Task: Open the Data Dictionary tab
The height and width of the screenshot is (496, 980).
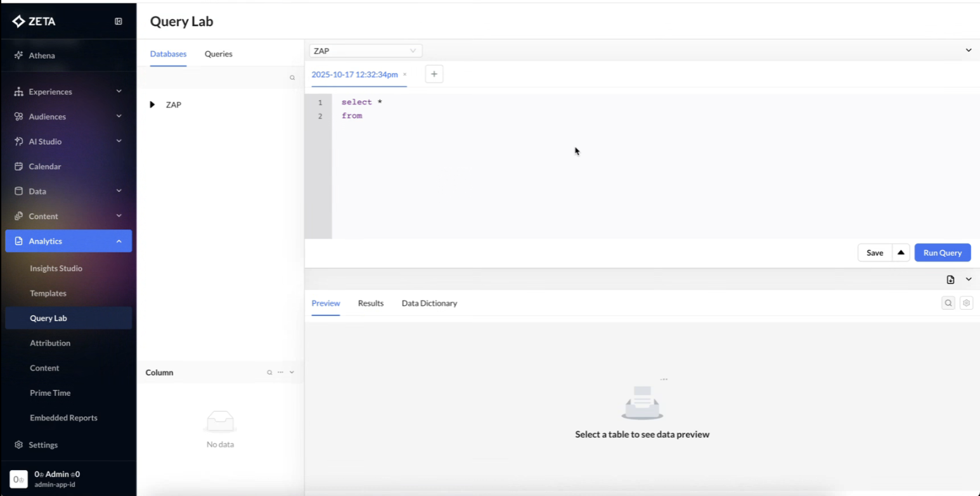Action: click(429, 303)
